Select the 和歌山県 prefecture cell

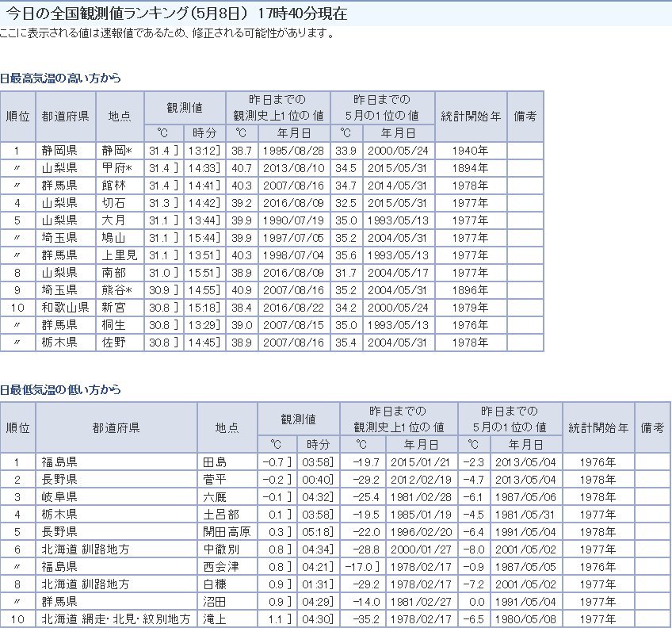[x=63, y=308]
